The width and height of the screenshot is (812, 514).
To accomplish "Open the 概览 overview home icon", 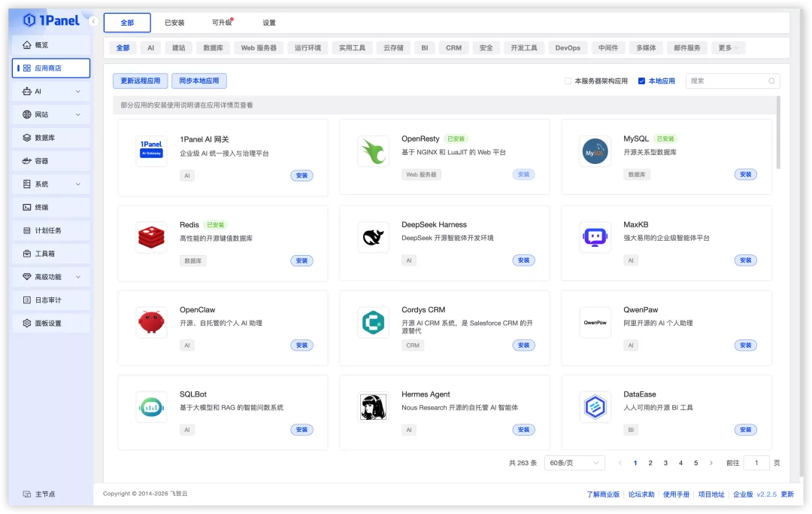I will [x=27, y=45].
